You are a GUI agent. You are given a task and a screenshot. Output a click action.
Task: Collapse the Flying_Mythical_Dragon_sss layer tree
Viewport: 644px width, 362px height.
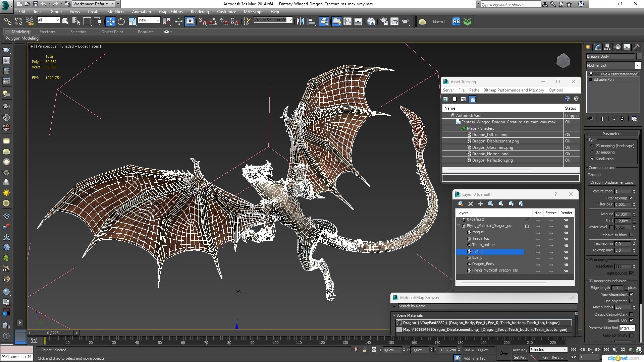point(459,226)
